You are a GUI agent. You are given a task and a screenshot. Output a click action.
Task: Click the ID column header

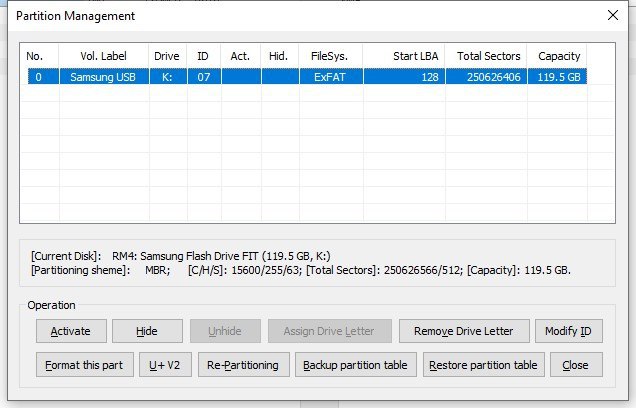[204, 56]
